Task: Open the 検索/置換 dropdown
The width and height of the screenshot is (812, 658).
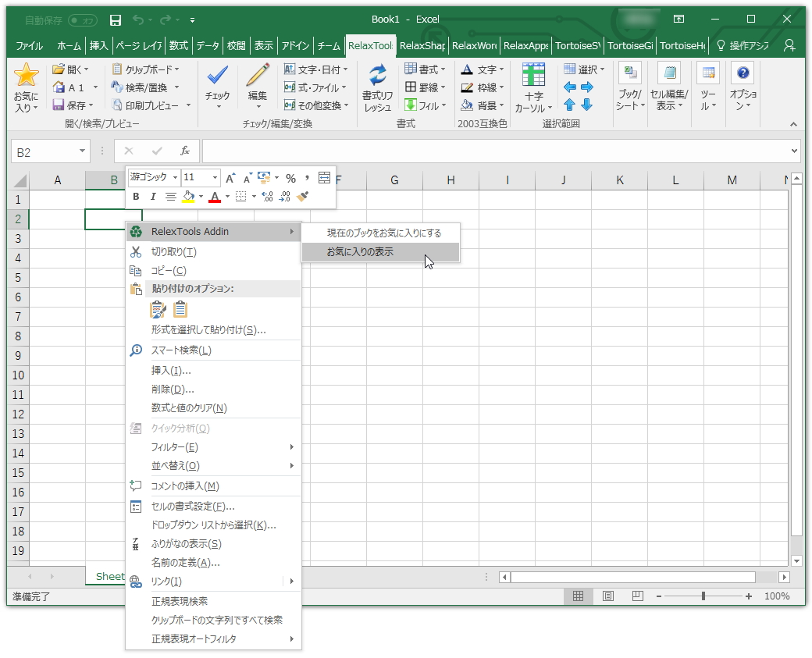Action: pyautogui.click(x=145, y=87)
